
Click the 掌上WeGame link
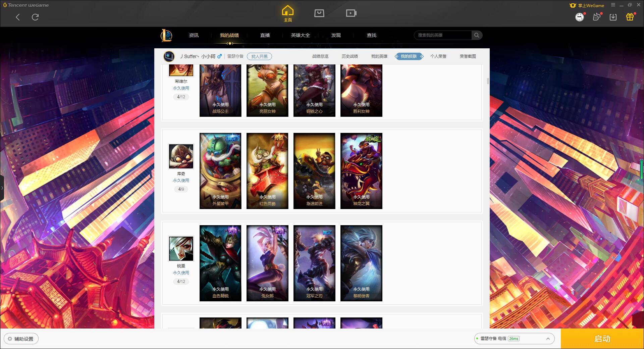587,5
